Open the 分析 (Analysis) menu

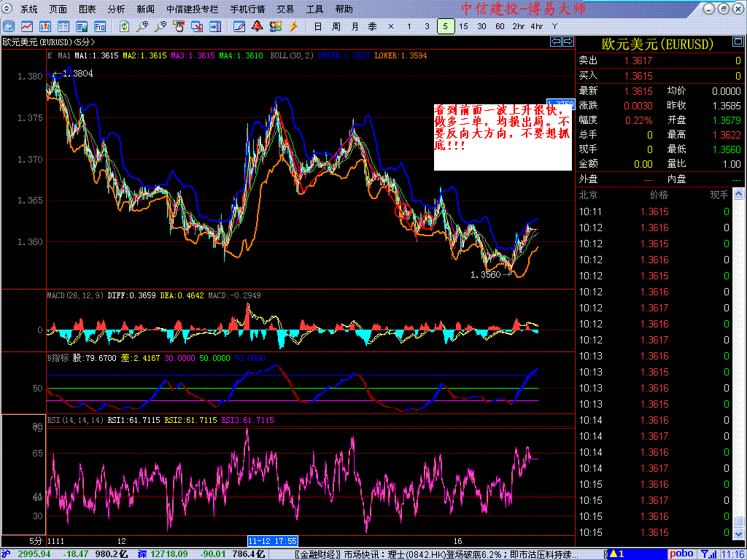point(116,9)
